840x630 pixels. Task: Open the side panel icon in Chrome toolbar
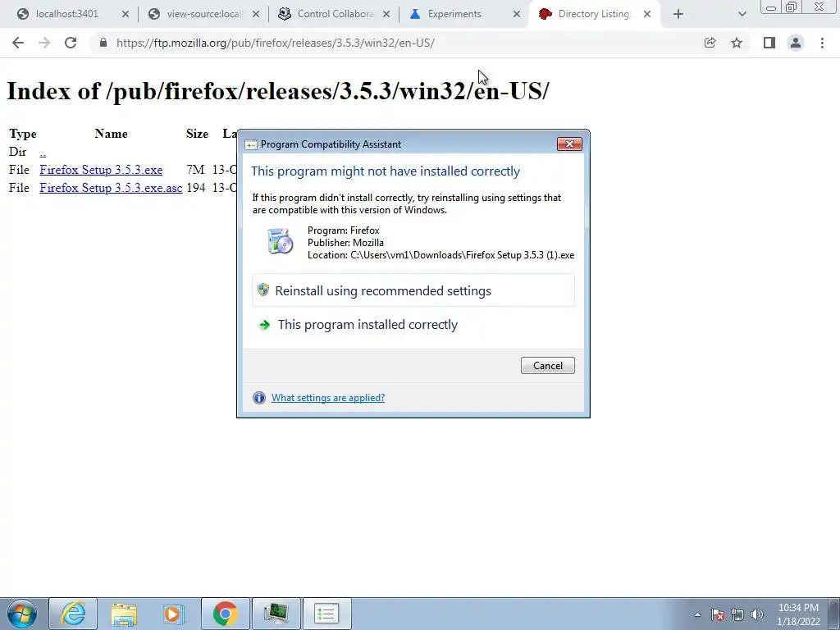click(x=769, y=43)
